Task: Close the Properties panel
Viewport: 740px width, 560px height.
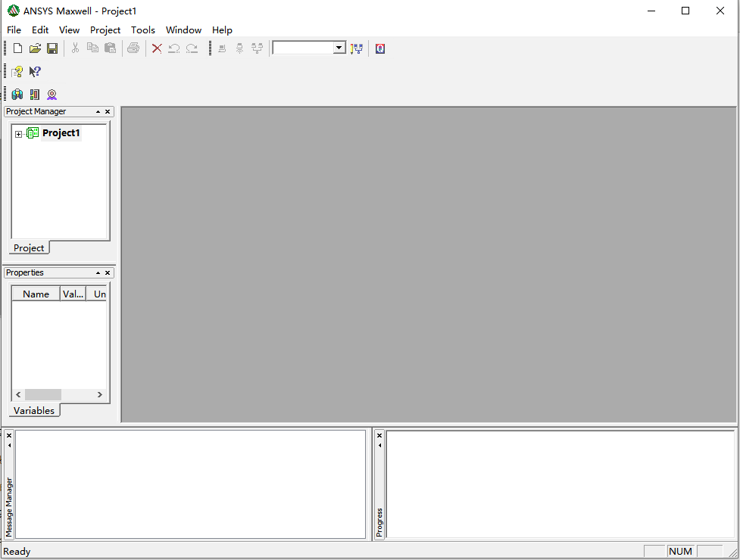Action: 108,273
